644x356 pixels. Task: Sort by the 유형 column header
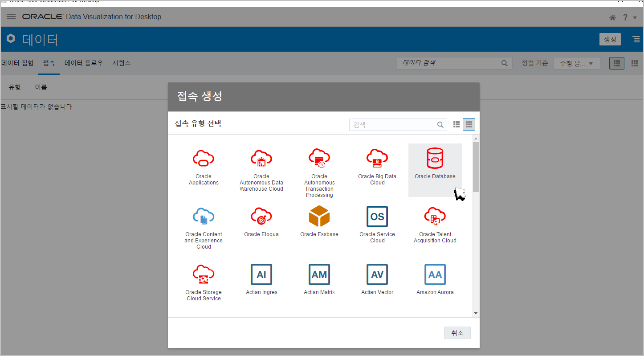[15, 87]
